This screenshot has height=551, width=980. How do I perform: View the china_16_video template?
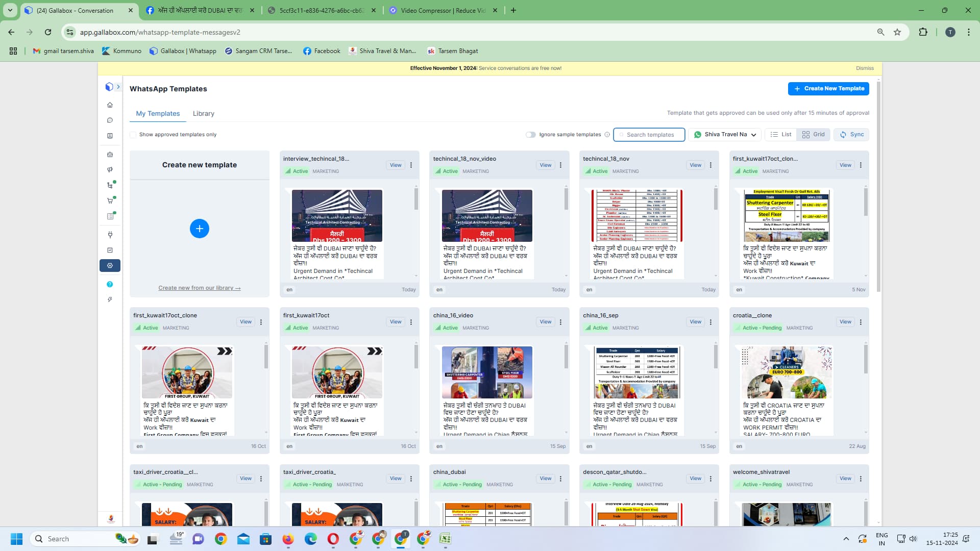[545, 322]
